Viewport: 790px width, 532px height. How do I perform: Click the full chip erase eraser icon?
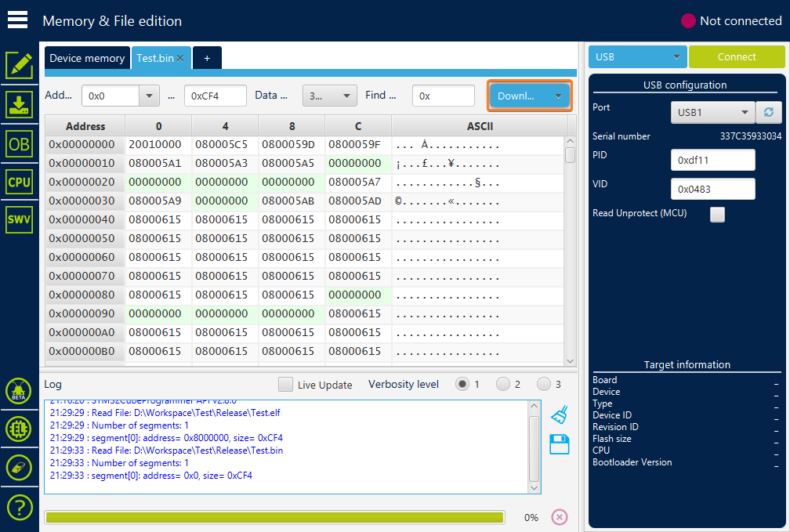[x=19, y=468]
